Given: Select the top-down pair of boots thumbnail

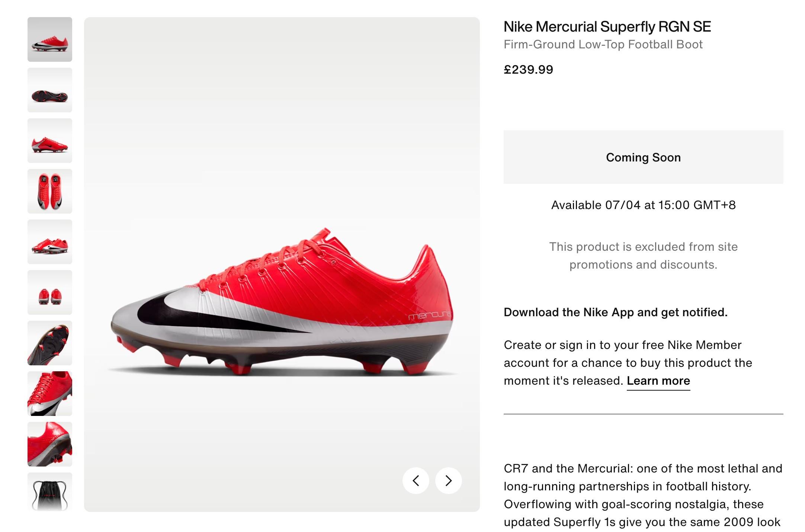Looking at the screenshot, I should pyautogui.click(x=50, y=191).
